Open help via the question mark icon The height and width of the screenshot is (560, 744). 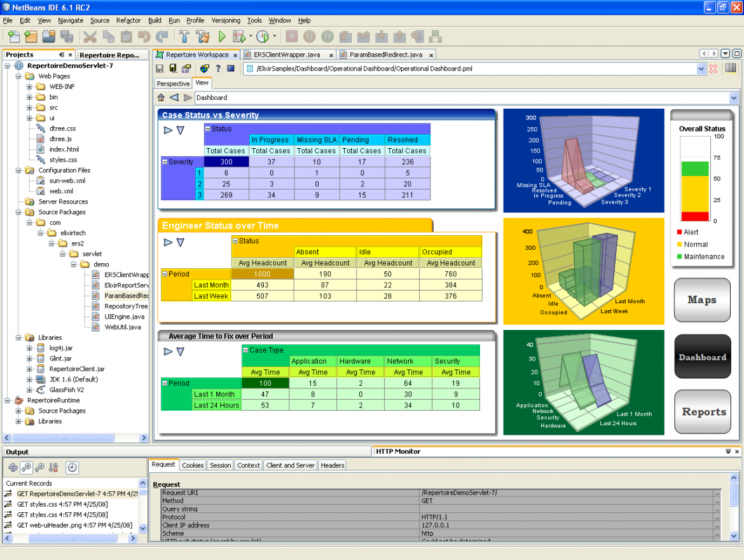coord(218,69)
